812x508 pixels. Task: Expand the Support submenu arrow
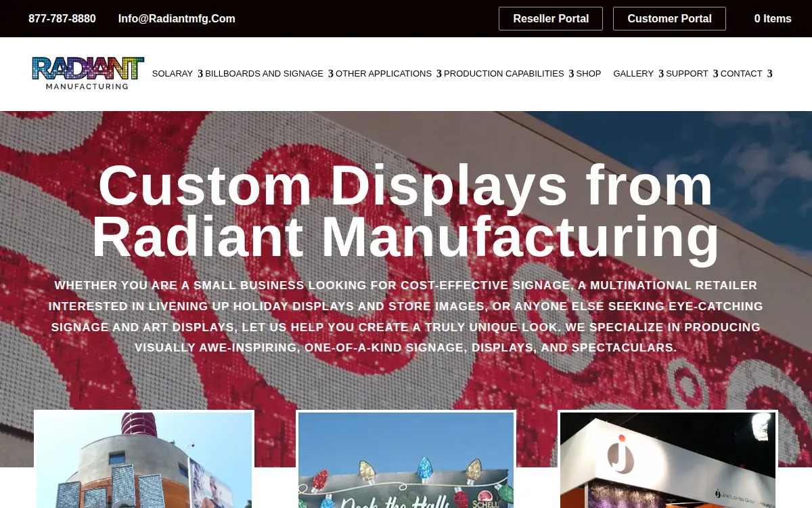pos(715,74)
